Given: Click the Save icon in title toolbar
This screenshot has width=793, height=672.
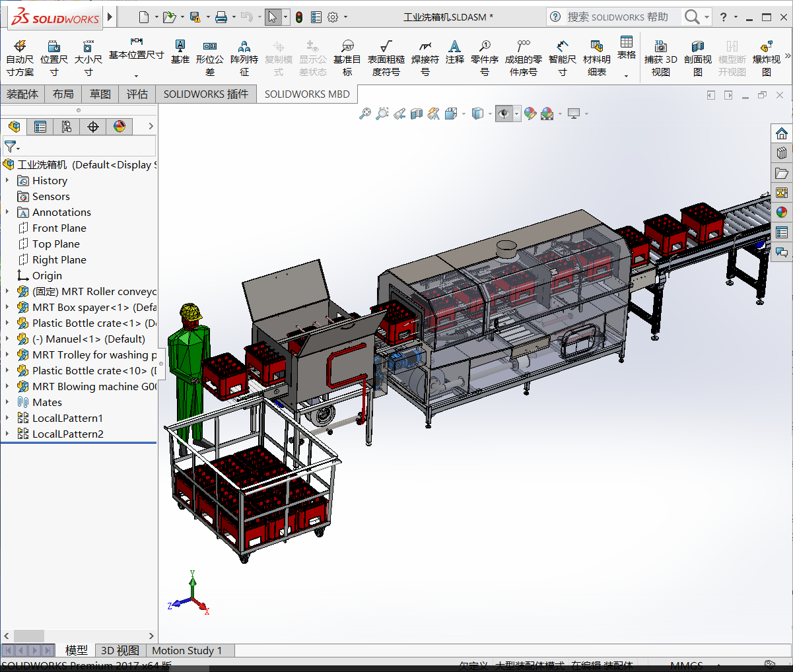Looking at the screenshot, I should [195, 17].
